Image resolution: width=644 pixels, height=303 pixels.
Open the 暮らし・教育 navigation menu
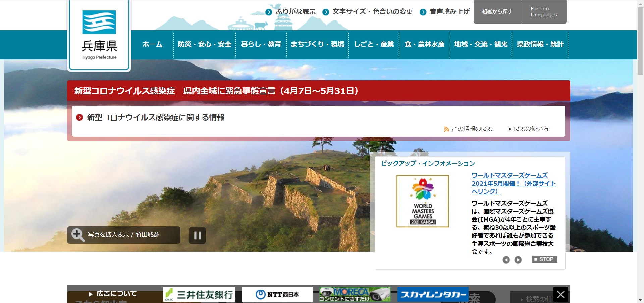[261, 44]
